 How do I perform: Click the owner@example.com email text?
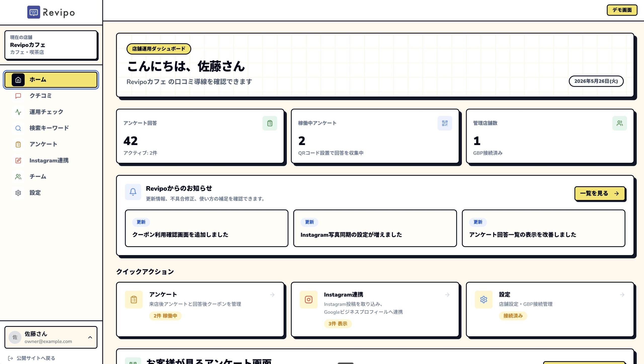point(48,341)
